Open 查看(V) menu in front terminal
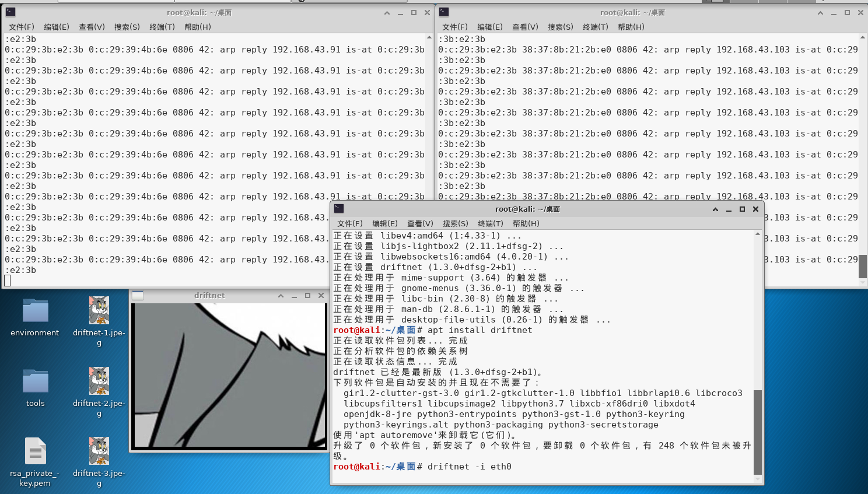The width and height of the screenshot is (868, 494). click(x=420, y=223)
